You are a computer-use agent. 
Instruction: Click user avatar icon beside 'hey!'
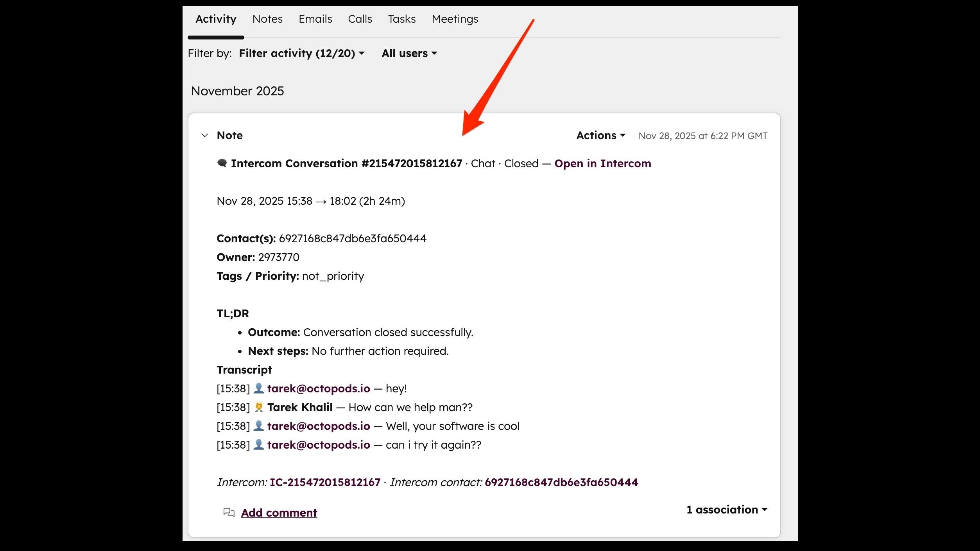click(x=258, y=388)
